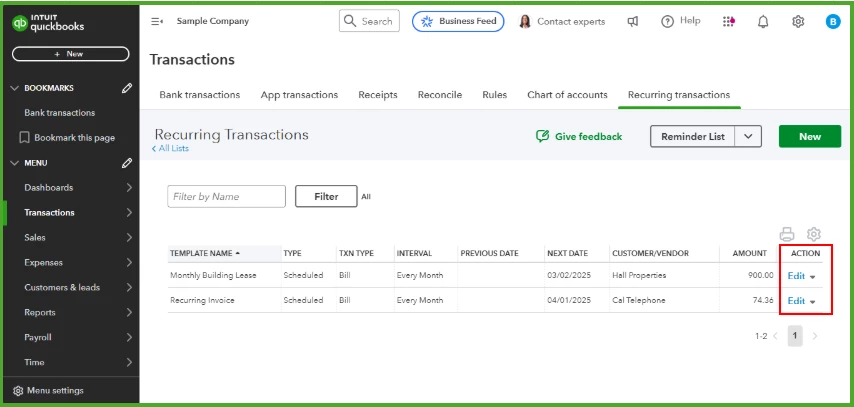Open the Reconcile tab
The image size is (854, 407).
tap(440, 95)
